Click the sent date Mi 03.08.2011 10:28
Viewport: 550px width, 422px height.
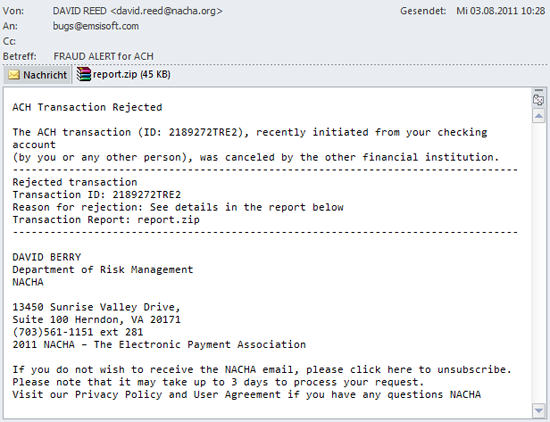pos(501,11)
